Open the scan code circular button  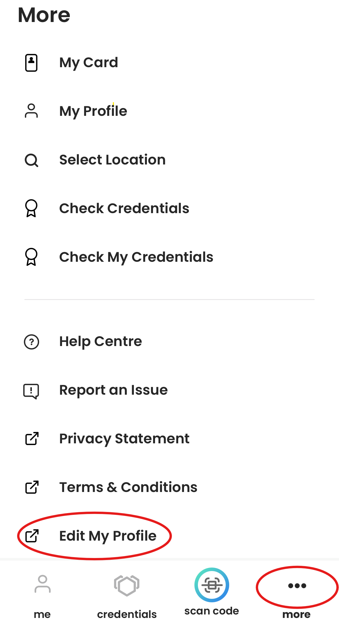[x=212, y=585]
